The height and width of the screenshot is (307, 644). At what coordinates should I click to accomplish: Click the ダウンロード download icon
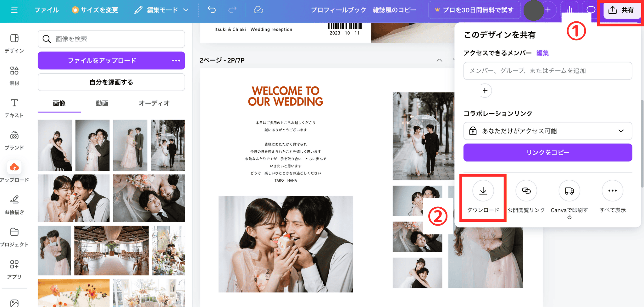tap(483, 191)
